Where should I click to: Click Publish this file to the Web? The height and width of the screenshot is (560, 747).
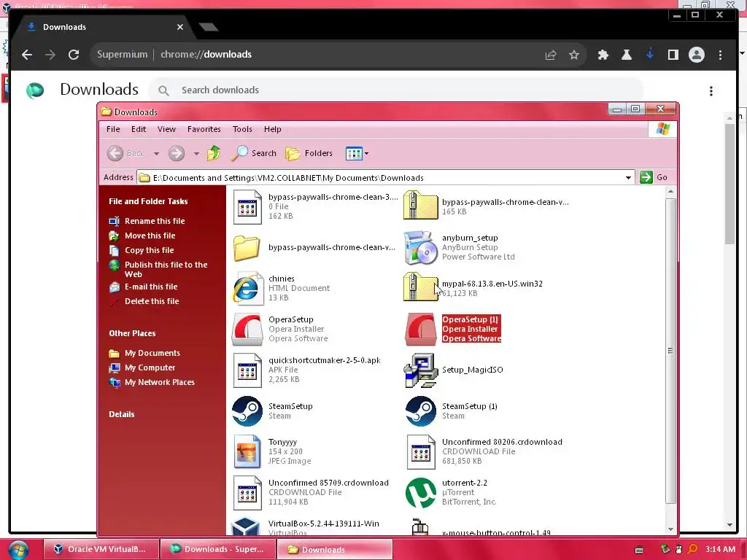tap(166, 270)
